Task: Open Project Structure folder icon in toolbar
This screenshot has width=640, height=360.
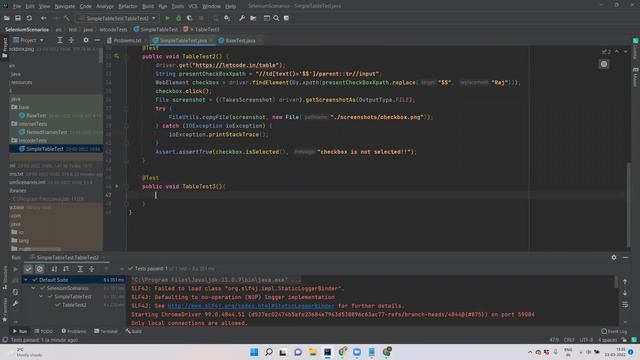Action: point(253,18)
